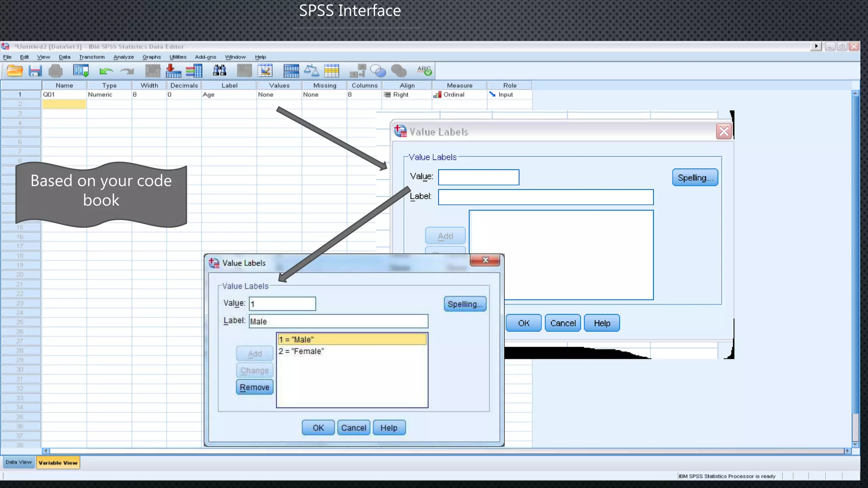Open the Recall recently used dialogs icon
Viewport: 868px width, 488px height.
[81, 71]
